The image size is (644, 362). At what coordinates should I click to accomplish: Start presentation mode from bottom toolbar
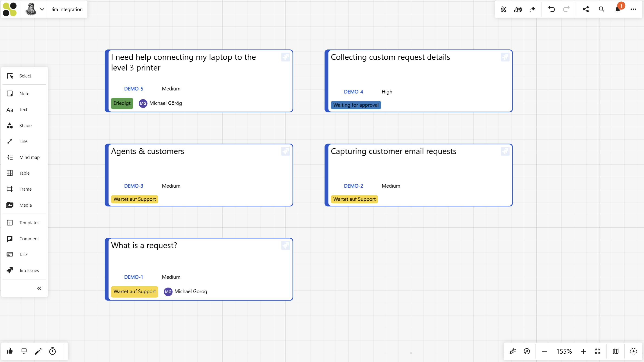point(24,351)
